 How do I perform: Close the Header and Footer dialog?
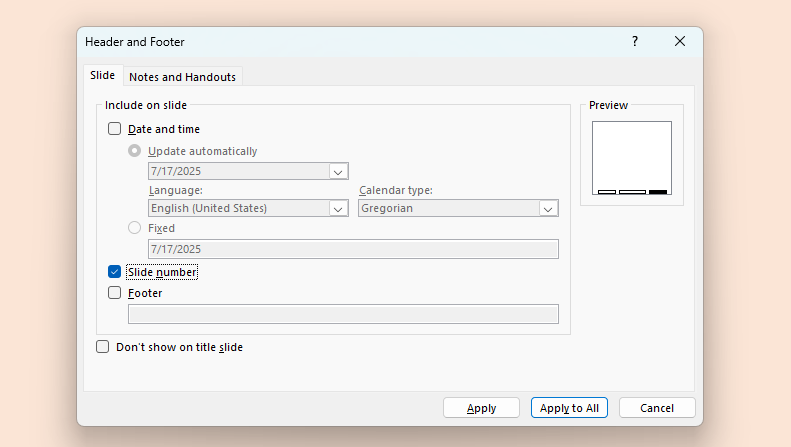point(680,42)
